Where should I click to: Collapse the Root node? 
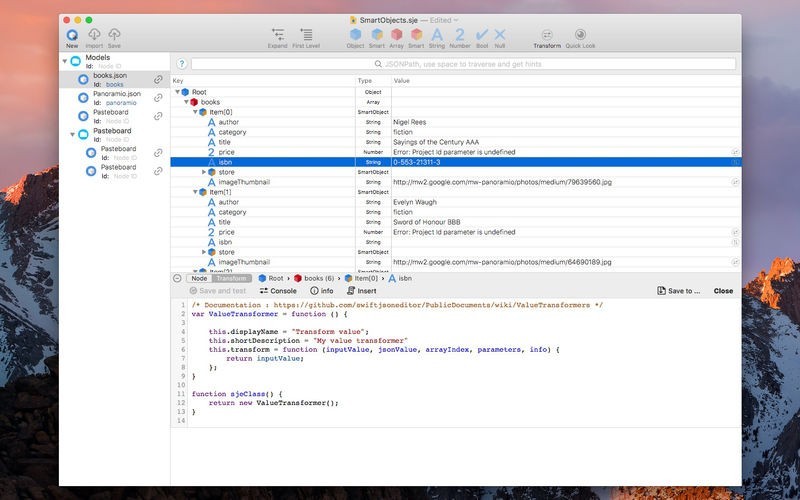178,92
